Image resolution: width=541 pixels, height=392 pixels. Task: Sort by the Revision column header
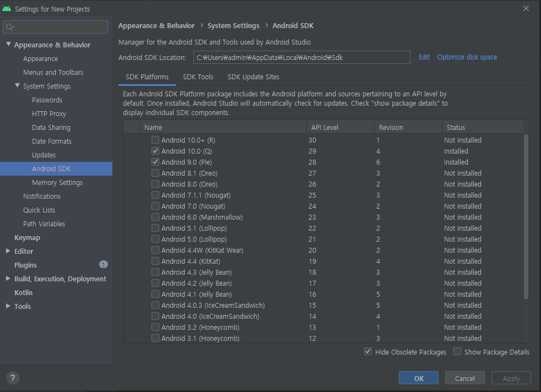pyautogui.click(x=408, y=127)
